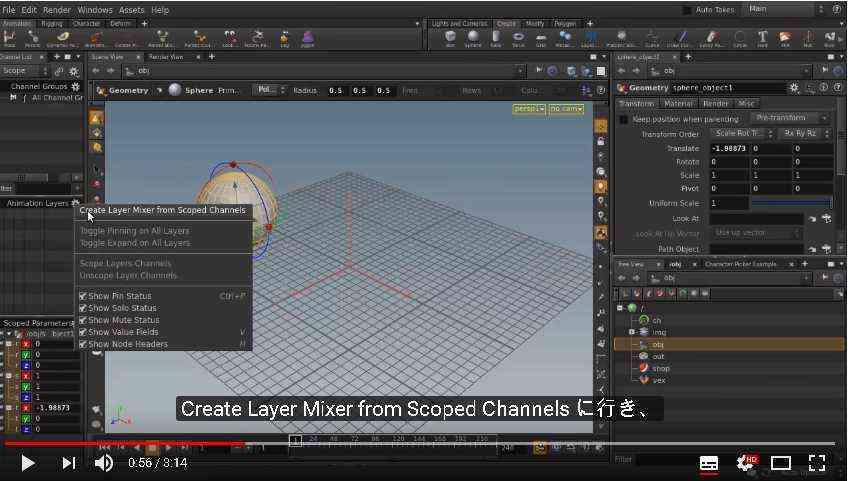851x481 pixels.
Task: Click the select tool at top of viewport toolbar
Action: pyautogui.click(x=96, y=118)
